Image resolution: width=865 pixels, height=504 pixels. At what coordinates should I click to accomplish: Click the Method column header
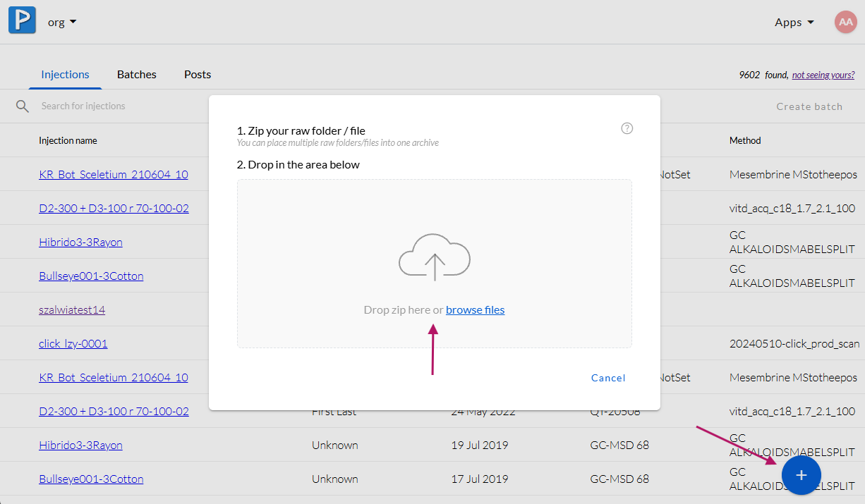pos(745,140)
